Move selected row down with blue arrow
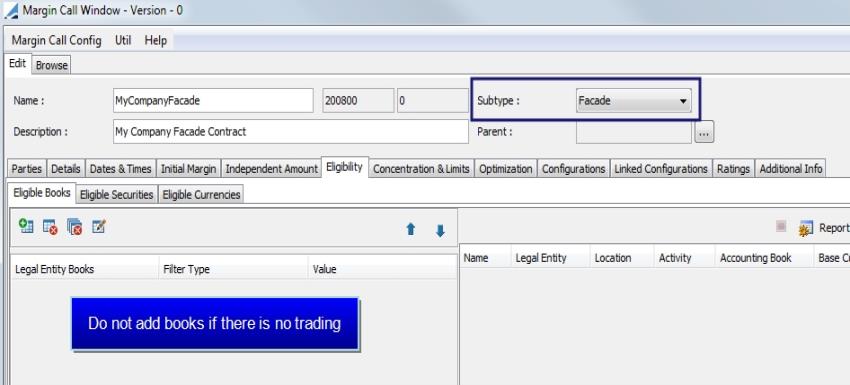Screen dimensions: 850x385 pos(440,231)
